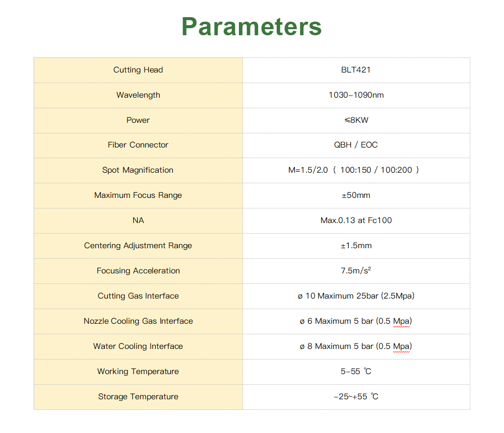The width and height of the screenshot is (504, 433).
Task: Click the BLT421 value cell
Action: pyautogui.click(x=356, y=70)
